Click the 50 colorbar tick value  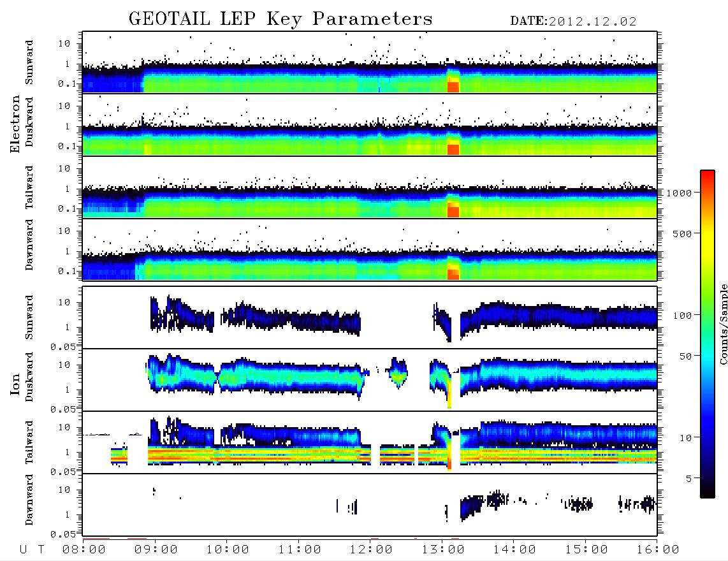(685, 356)
